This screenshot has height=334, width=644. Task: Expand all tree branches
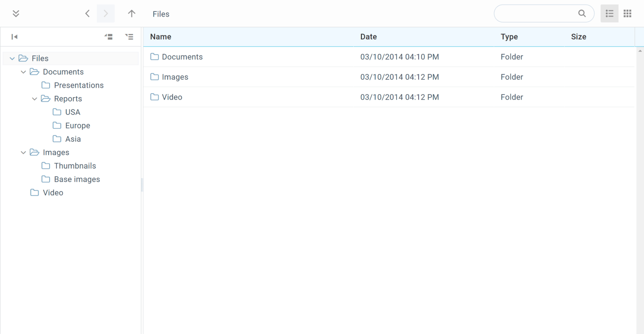point(129,37)
